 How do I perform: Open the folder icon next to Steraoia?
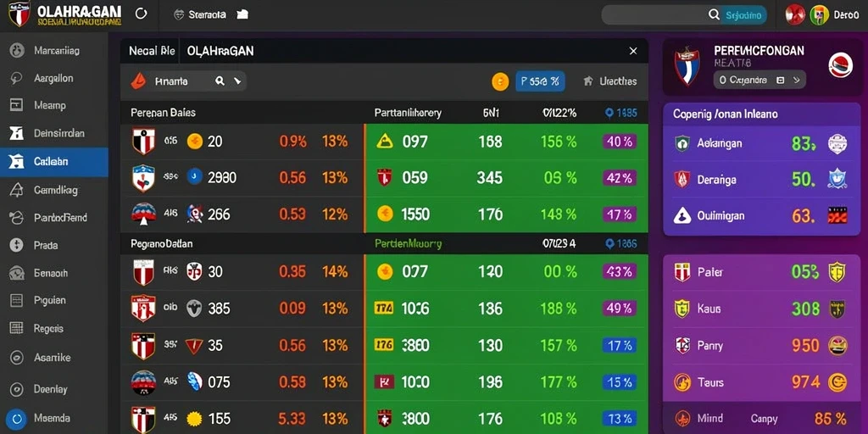(242, 15)
